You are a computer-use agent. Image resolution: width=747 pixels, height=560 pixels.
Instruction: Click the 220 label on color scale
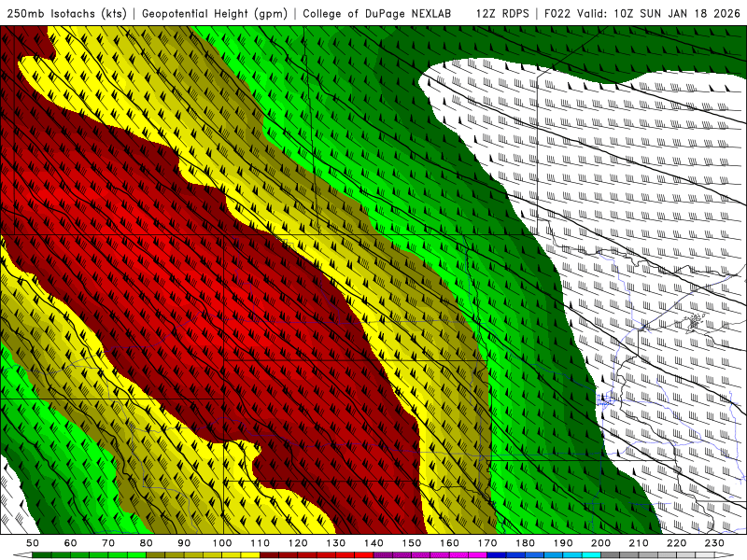coord(676,543)
